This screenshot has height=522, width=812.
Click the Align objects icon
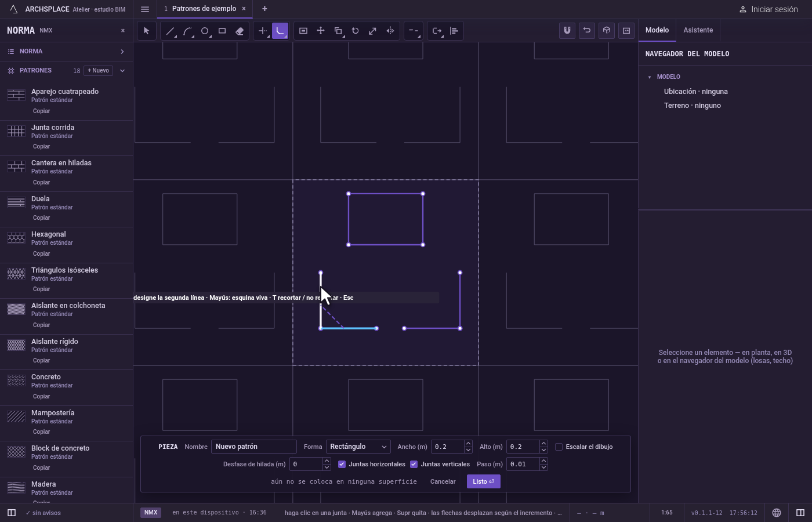point(454,31)
